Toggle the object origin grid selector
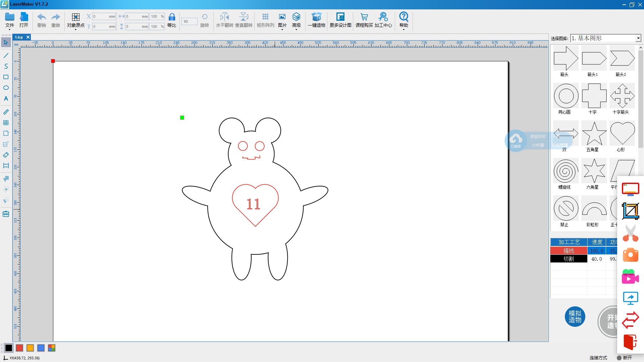This screenshot has height=362, width=644. [76, 17]
